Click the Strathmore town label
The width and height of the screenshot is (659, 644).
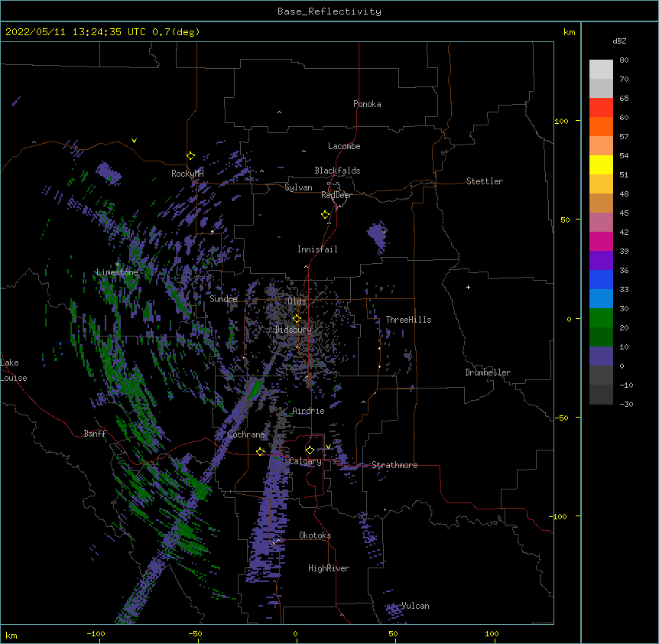click(x=394, y=465)
